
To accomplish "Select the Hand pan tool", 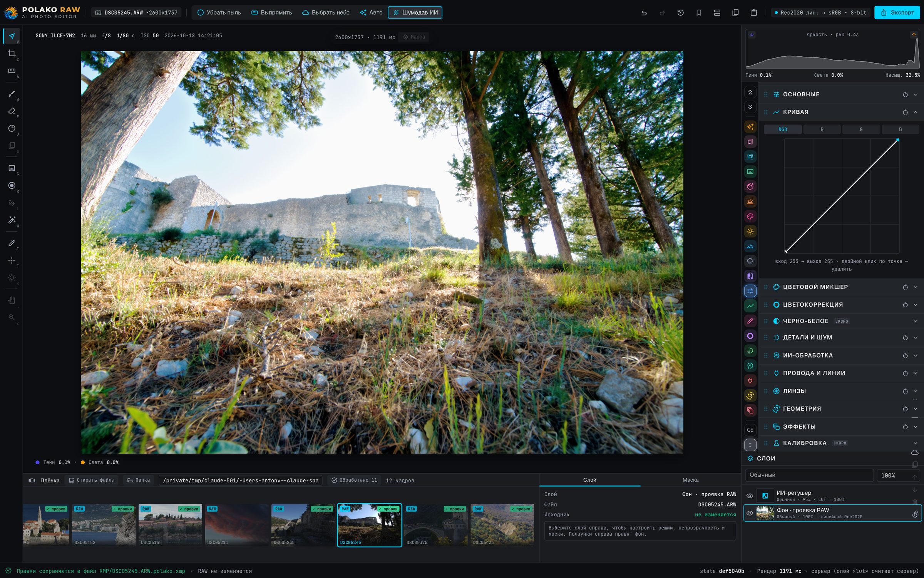I will (x=12, y=300).
